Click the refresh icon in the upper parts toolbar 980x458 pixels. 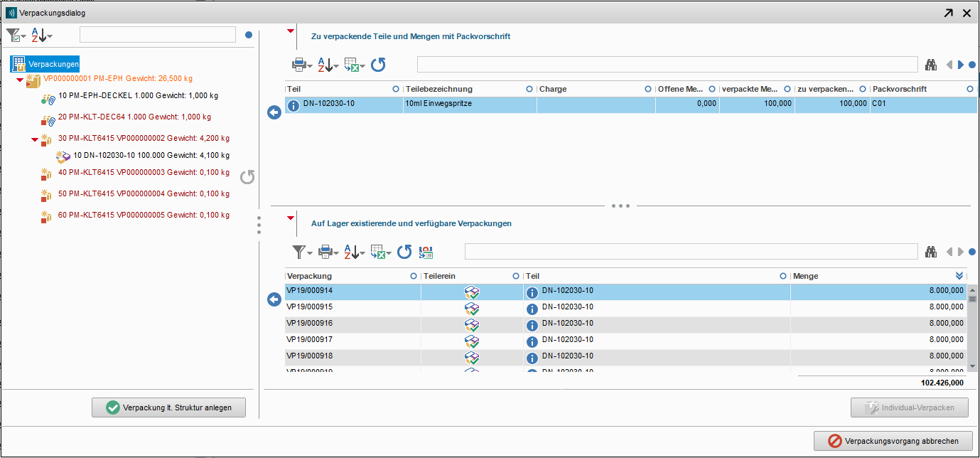378,65
